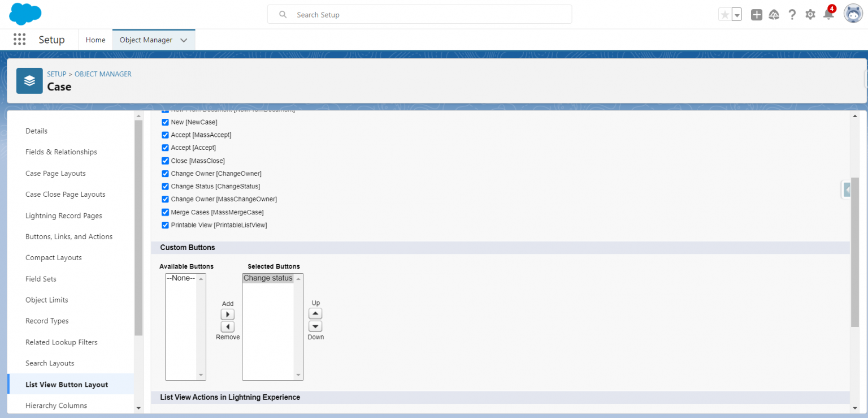Open the notifications bell
The image size is (868, 418).
point(828,14)
